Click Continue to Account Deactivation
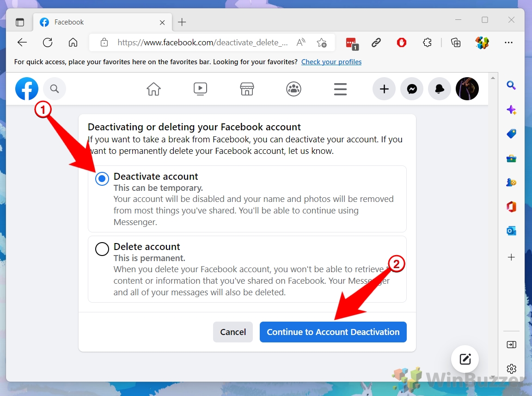This screenshot has height=396, width=532. [333, 332]
